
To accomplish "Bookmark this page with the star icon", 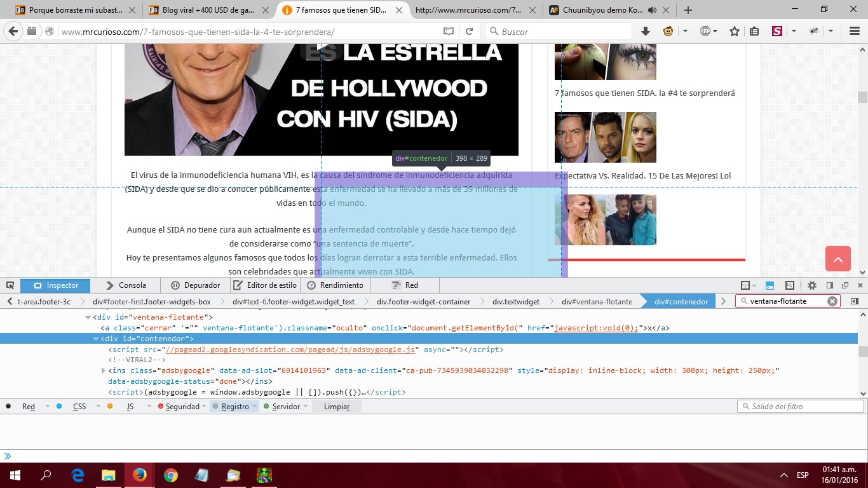I will click(735, 31).
